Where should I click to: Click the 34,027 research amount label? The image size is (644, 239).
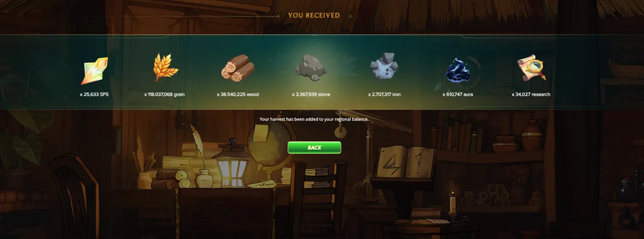[531, 94]
